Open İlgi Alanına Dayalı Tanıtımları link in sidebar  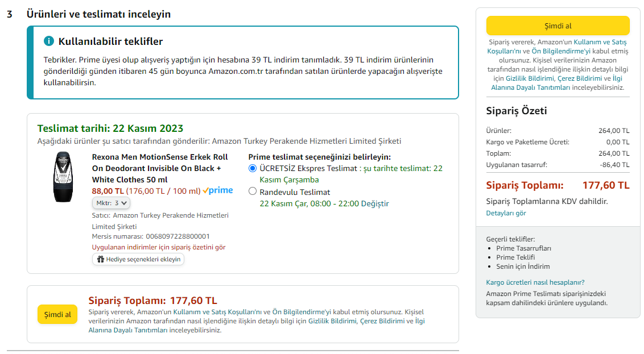[558, 83]
